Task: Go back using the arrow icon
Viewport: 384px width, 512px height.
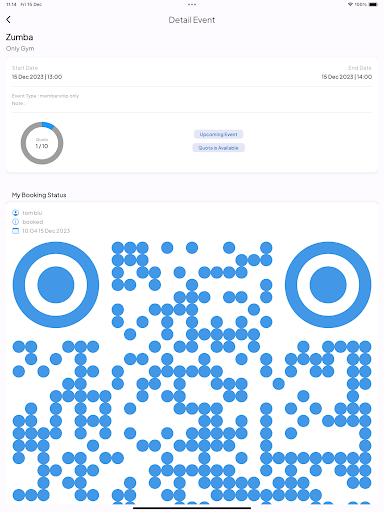Action: click(x=8, y=20)
